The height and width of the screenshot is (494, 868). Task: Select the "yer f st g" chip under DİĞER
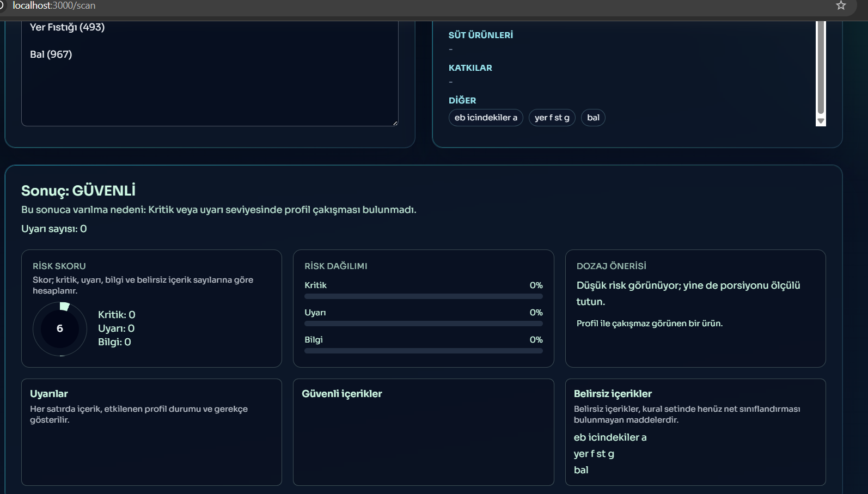click(552, 118)
